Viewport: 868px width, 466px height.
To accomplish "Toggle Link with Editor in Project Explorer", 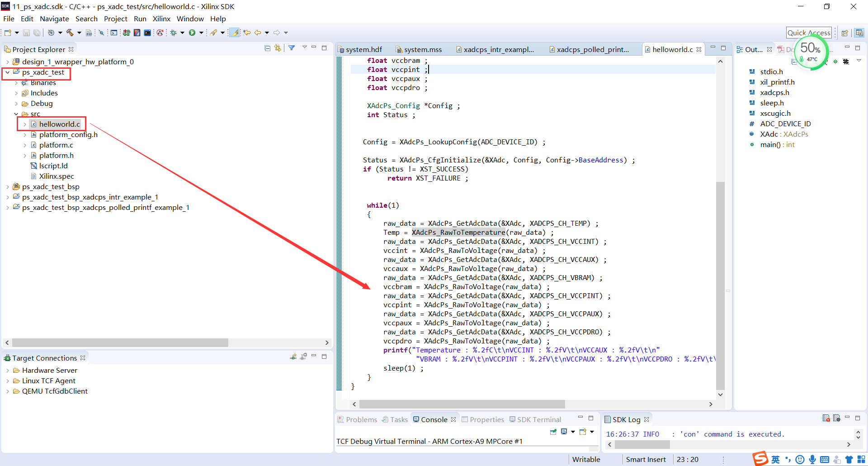I will coord(278,48).
